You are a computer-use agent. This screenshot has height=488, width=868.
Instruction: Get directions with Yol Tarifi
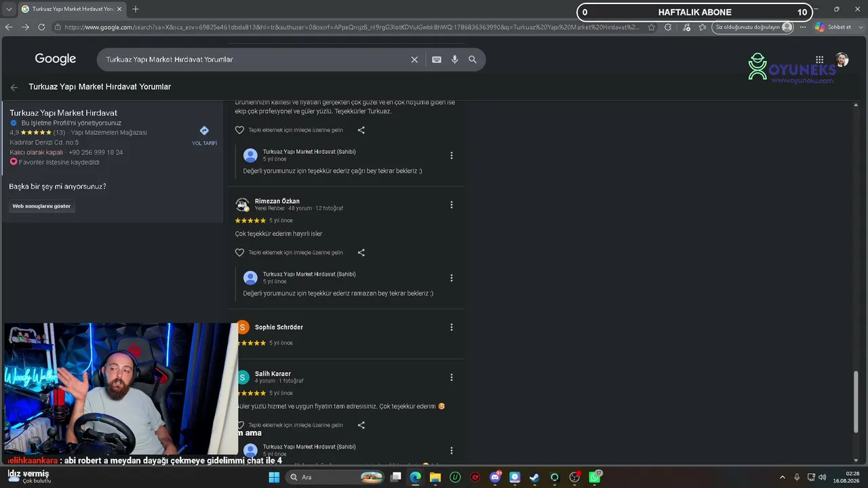coord(204,134)
